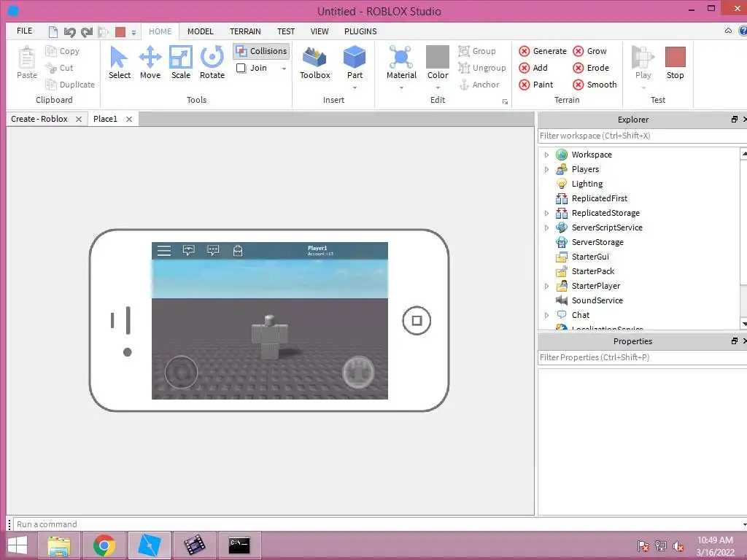The image size is (747, 560).
Task: Click the quick access Stop square
Action: [x=120, y=32]
